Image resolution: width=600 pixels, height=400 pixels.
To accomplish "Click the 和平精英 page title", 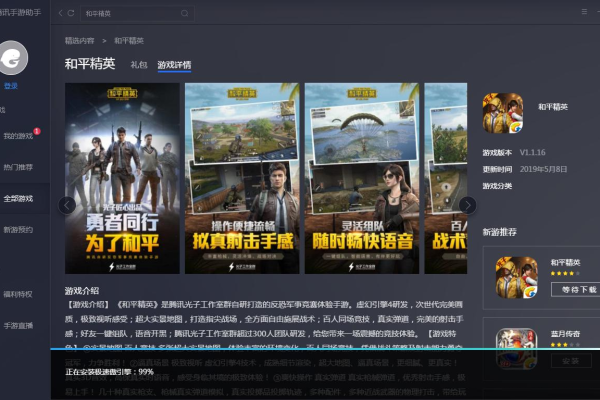I will tap(90, 64).
